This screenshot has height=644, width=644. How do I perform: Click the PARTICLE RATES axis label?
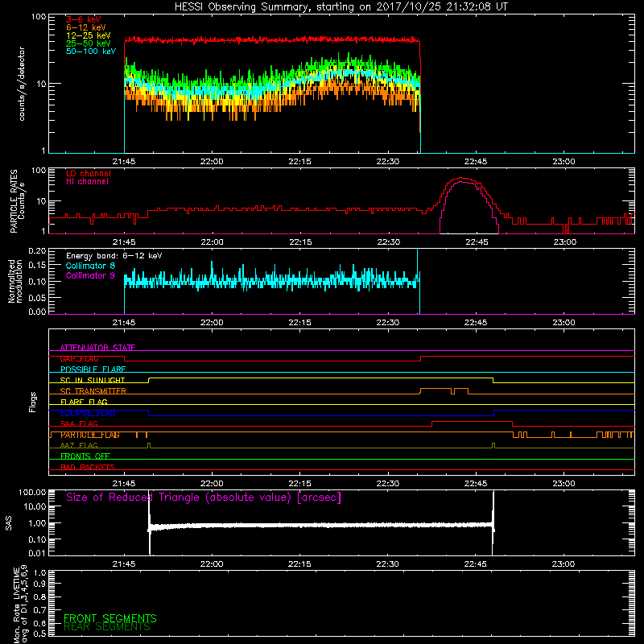[x=17, y=200]
